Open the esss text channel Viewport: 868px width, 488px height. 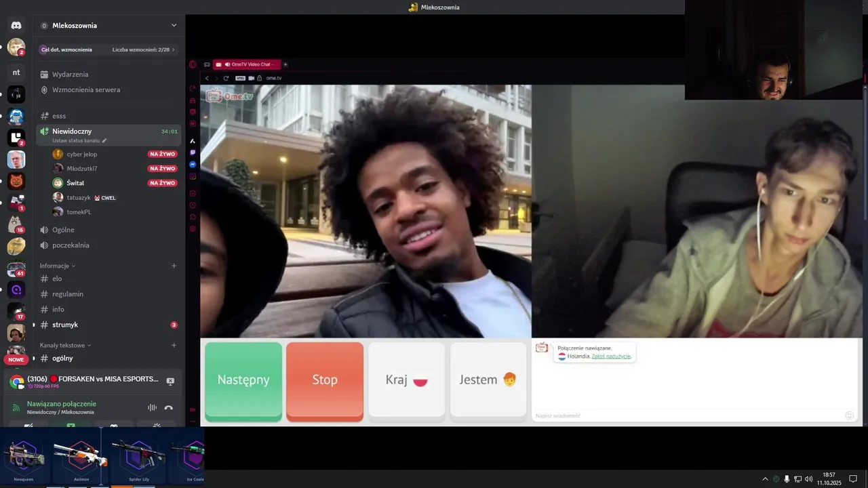point(108,116)
